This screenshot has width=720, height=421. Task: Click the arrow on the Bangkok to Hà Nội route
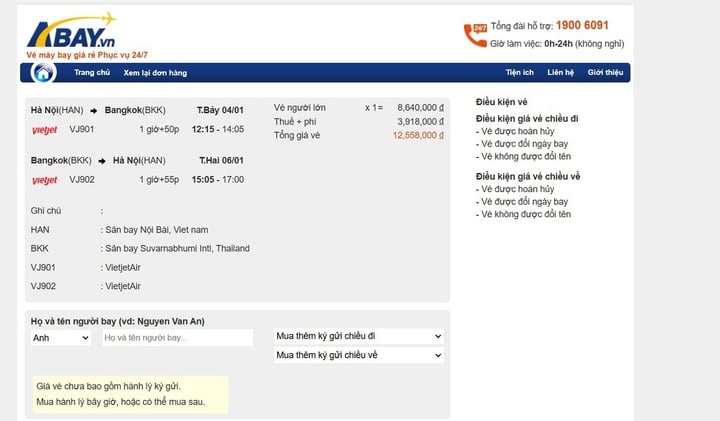coord(103,160)
